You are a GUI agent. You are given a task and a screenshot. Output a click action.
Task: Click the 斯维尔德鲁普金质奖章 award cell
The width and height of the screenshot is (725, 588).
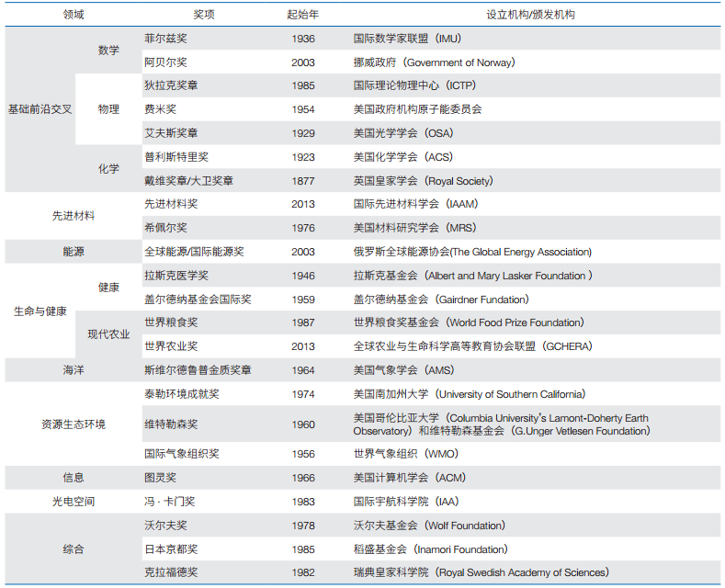point(198,370)
